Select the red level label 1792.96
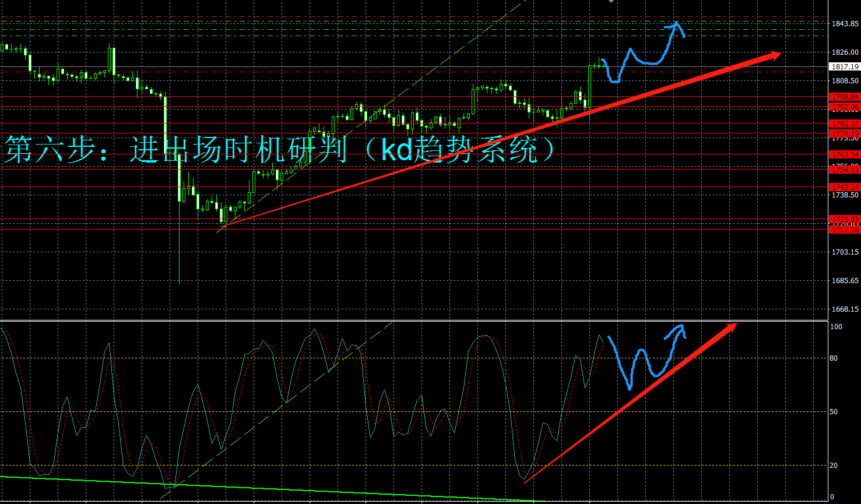Image resolution: width=861 pixels, height=504 pixels. 845,107
